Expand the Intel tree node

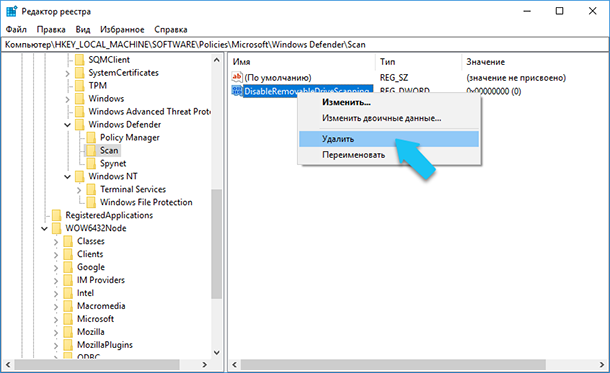pyautogui.click(x=56, y=294)
